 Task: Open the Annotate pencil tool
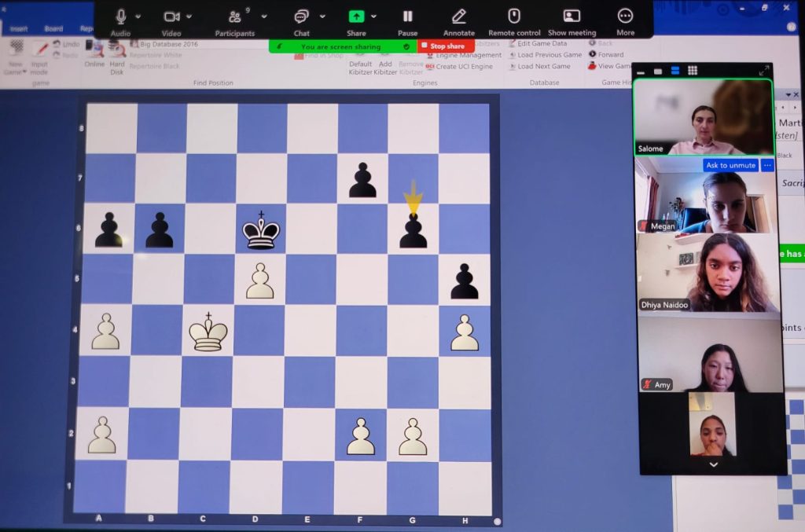pyautogui.click(x=459, y=17)
